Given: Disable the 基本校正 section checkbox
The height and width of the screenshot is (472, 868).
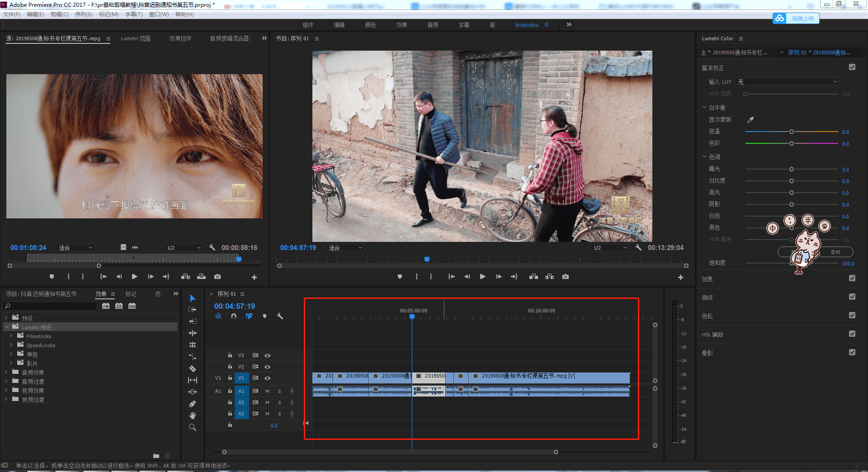Looking at the screenshot, I should [x=852, y=67].
